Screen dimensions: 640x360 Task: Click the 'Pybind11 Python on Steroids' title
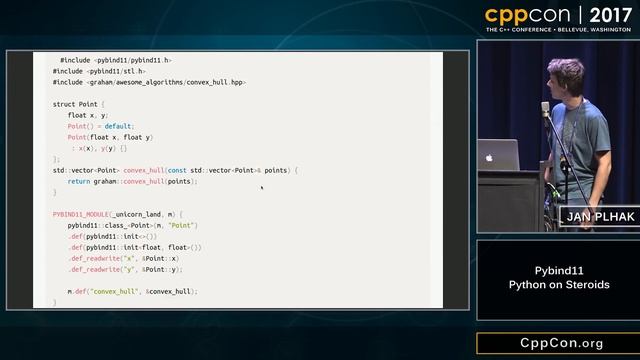pyautogui.click(x=559, y=278)
